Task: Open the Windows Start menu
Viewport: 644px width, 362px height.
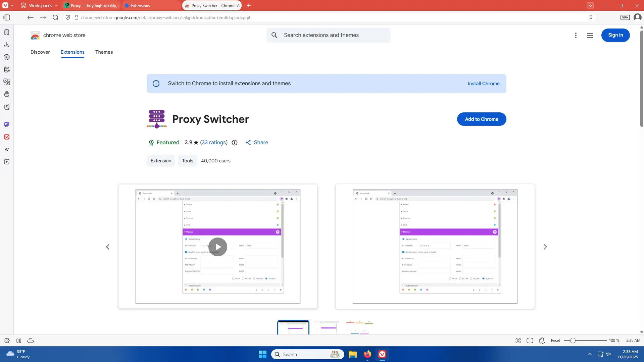Action: [262, 354]
